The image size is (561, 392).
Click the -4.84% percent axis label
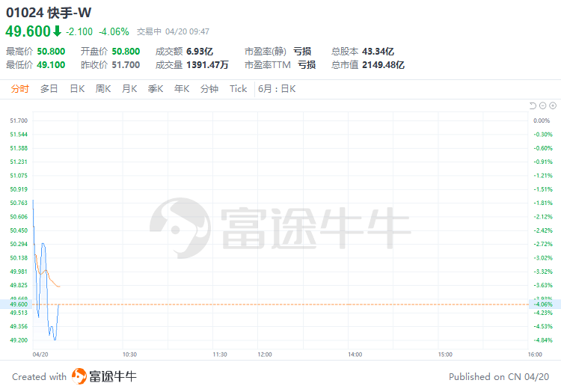(x=543, y=340)
